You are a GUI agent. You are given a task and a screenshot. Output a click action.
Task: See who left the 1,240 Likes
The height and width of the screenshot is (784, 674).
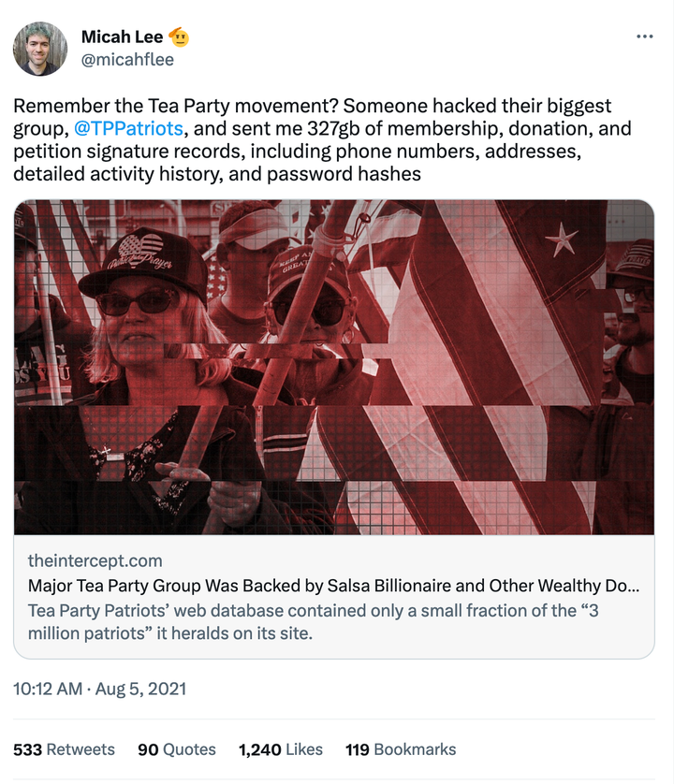[279, 749]
